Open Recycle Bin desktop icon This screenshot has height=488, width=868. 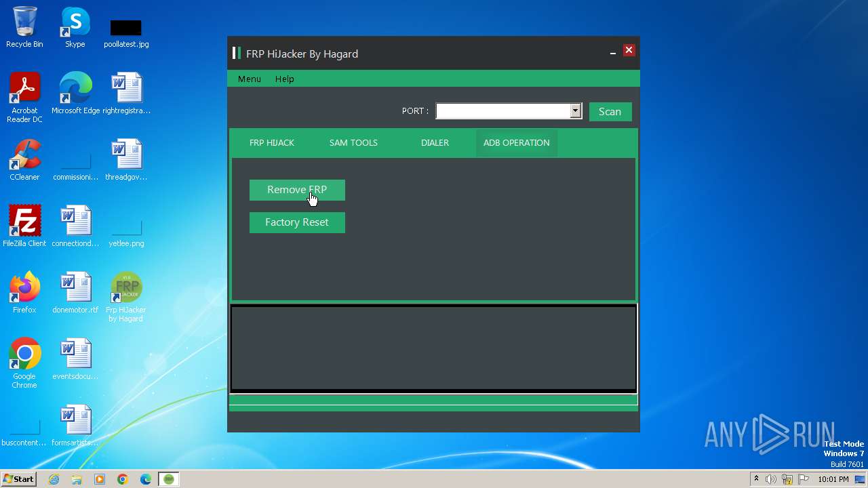click(24, 28)
